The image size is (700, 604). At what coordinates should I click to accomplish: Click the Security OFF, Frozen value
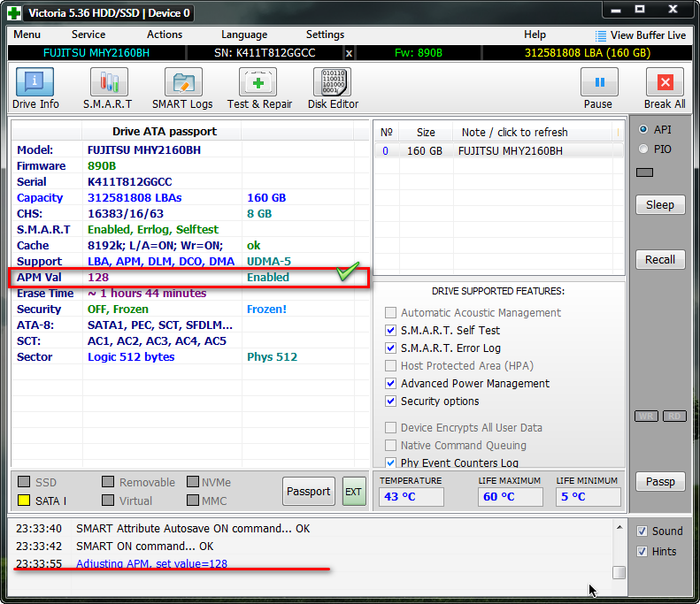(118, 310)
